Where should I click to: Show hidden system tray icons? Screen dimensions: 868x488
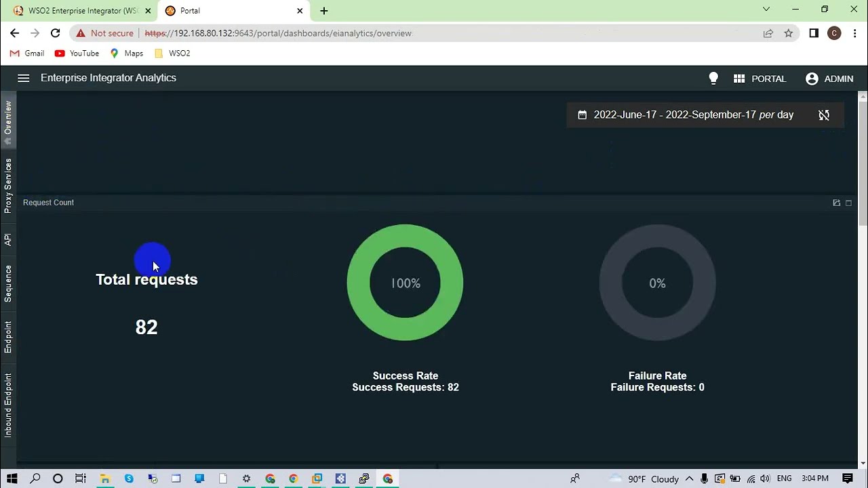[689, 479]
